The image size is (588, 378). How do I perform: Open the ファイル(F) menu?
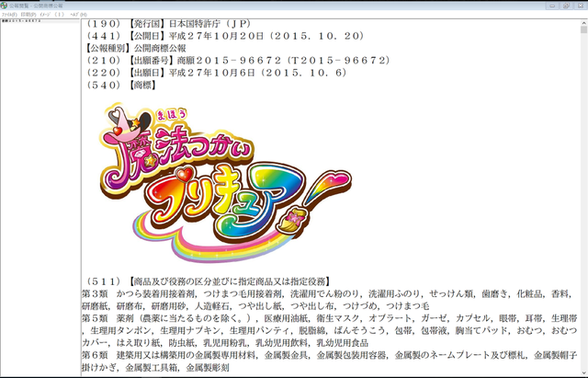pos(9,15)
